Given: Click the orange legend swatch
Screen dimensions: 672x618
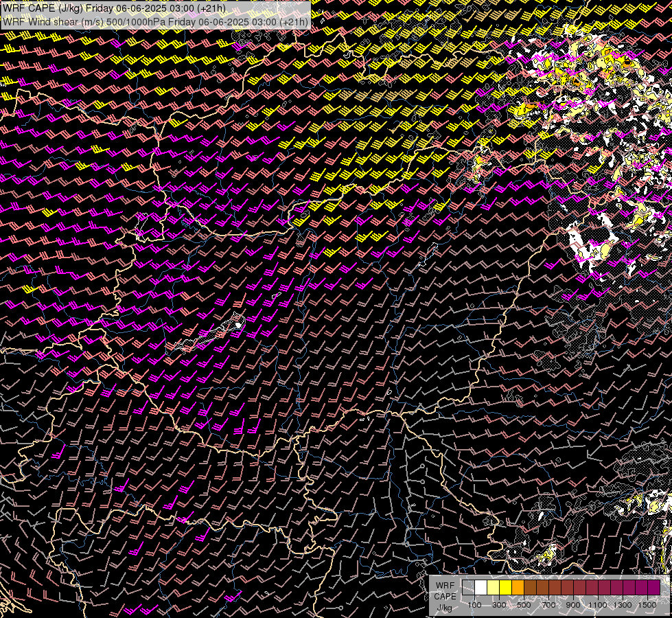Looking at the screenshot, I should [518, 587].
